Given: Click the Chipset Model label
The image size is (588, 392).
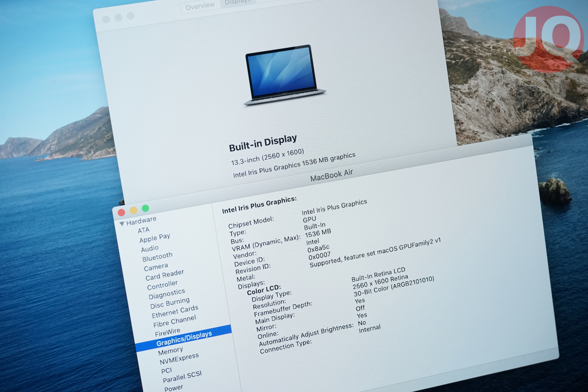Looking at the screenshot, I should [251, 222].
